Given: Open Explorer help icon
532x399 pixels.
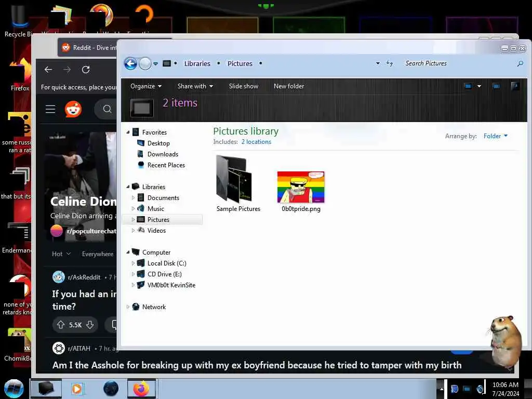Looking at the screenshot, I should [515, 86].
